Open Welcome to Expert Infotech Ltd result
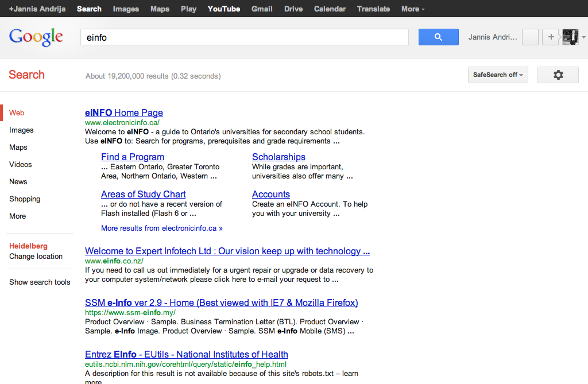This screenshot has width=588, height=384. (x=227, y=251)
